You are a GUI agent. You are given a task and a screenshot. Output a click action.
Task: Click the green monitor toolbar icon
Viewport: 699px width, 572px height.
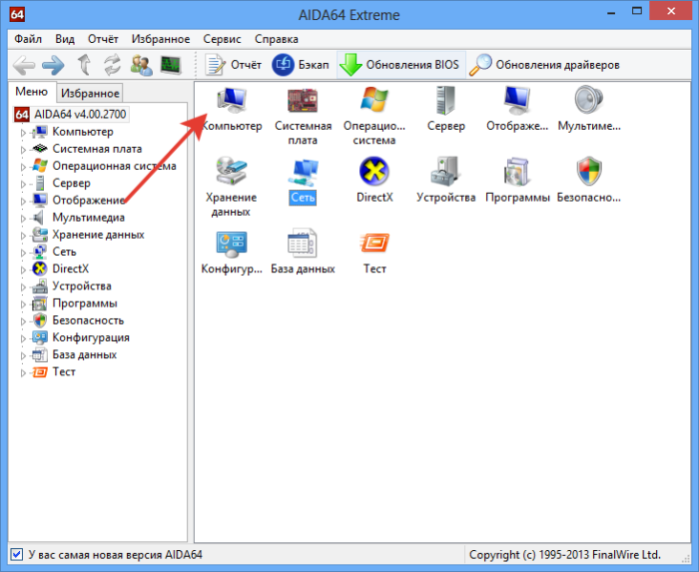pos(171,65)
